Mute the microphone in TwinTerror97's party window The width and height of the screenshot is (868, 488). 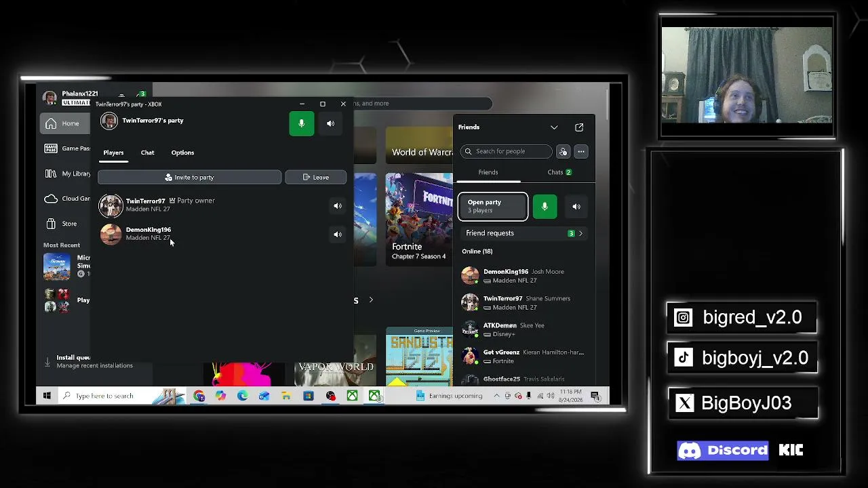click(301, 123)
